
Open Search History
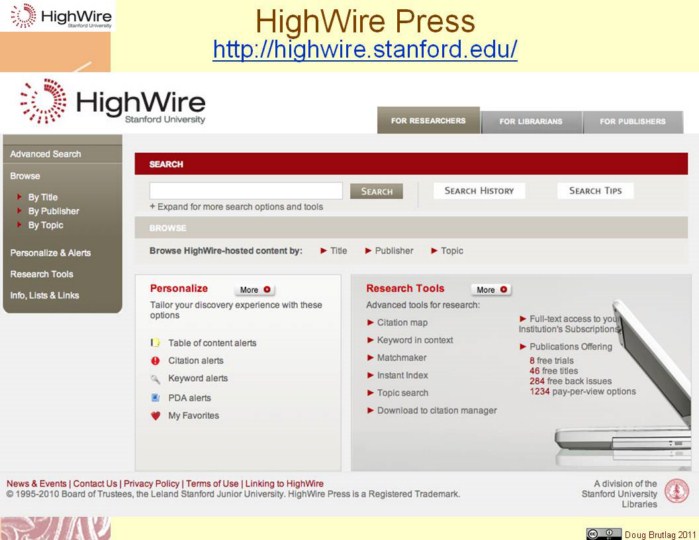tap(479, 191)
